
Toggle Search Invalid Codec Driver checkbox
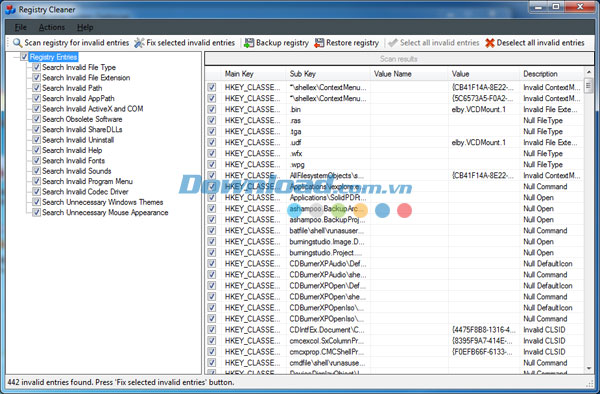pyautogui.click(x=36, y=191)
